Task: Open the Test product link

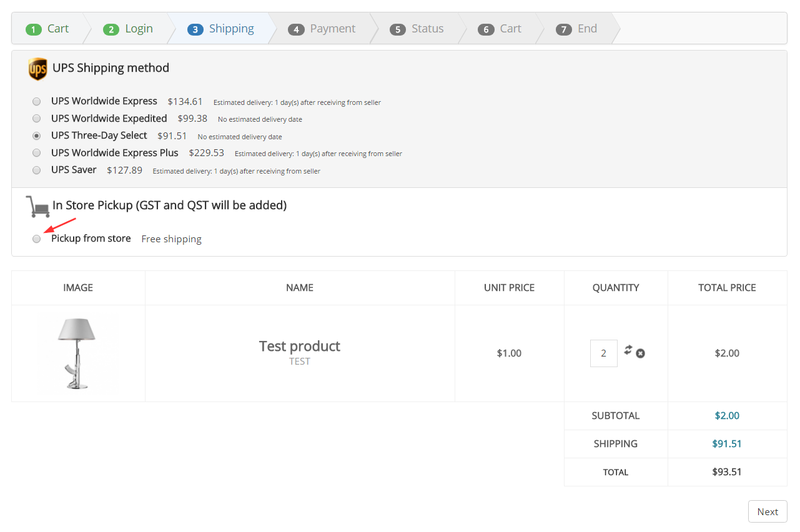Action: tap(300, 346)
